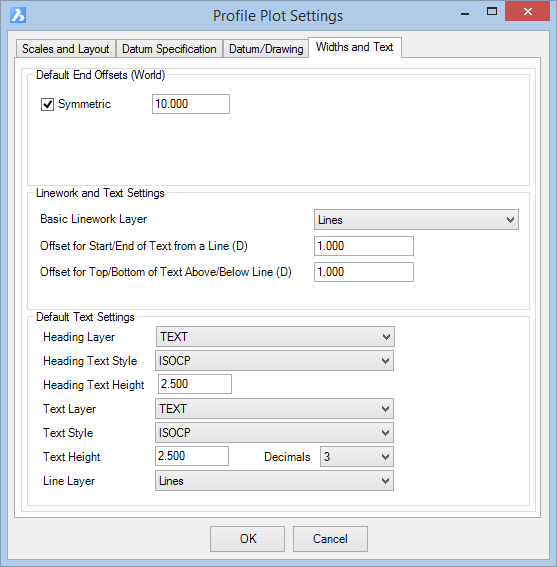Click the Offset for Start/End of Text field
Viewport: 557px width, 567px height.
tap(363, 246)
